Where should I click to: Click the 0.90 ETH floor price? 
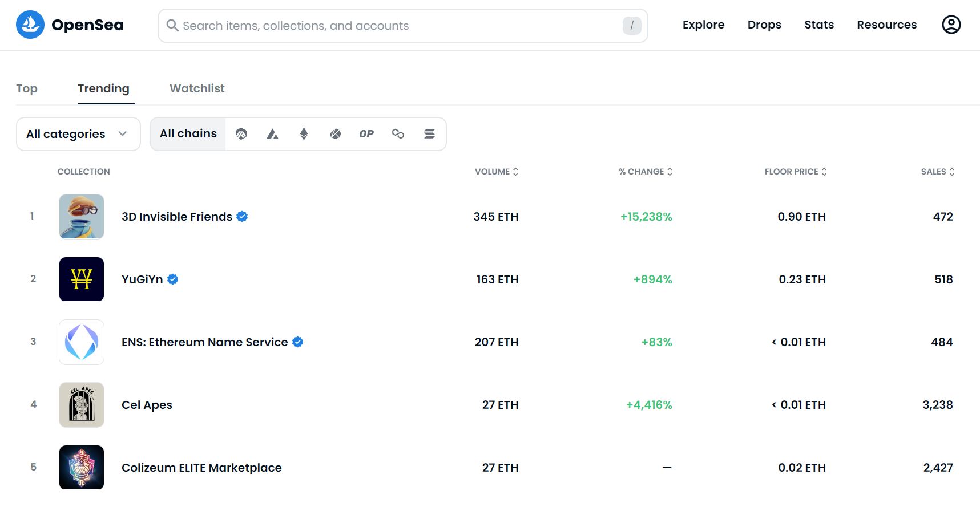click(801, 217)
